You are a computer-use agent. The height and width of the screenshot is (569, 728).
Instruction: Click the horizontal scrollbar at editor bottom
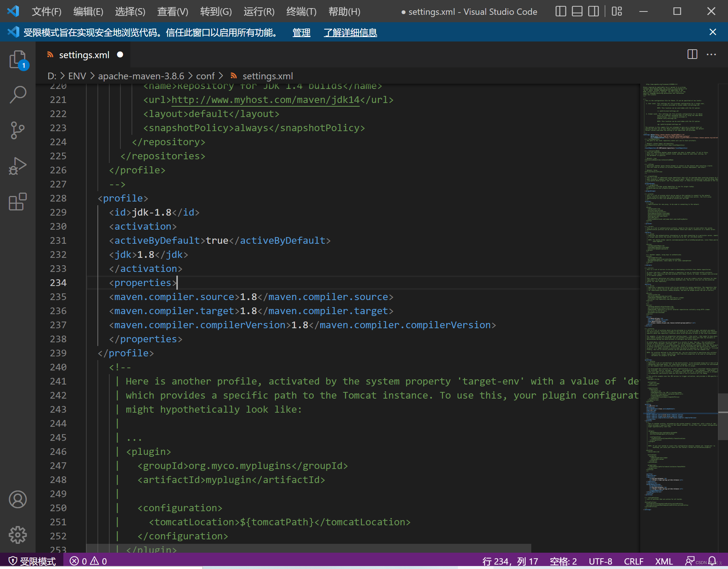coord(309,548)
